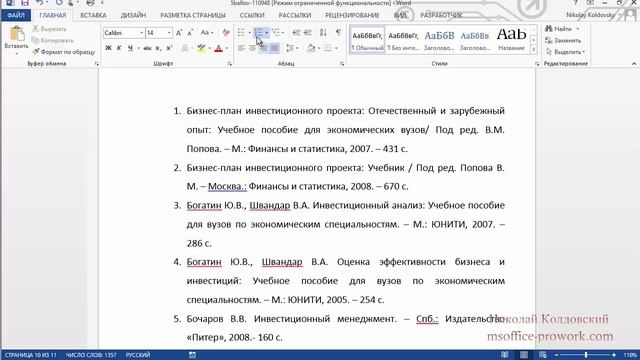Click the macro recording icon in the status bar
The image size is (640, 360).
pos(192,355)
